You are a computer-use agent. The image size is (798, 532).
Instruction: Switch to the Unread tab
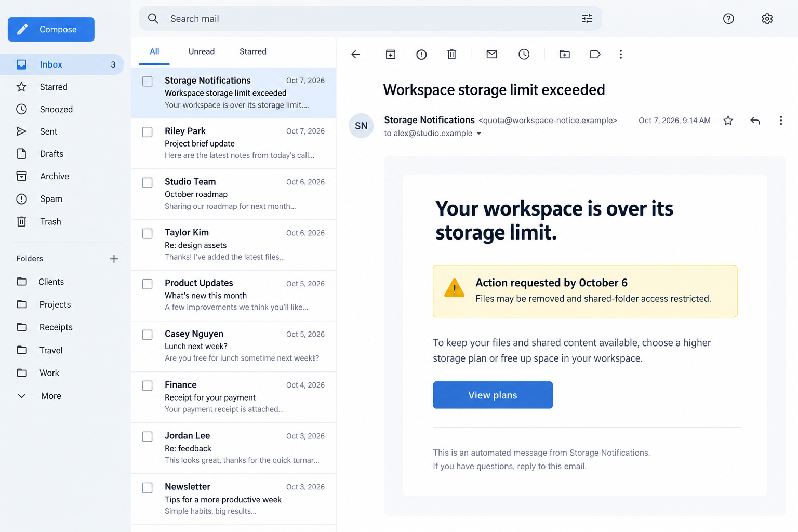[x=202, y=51]
